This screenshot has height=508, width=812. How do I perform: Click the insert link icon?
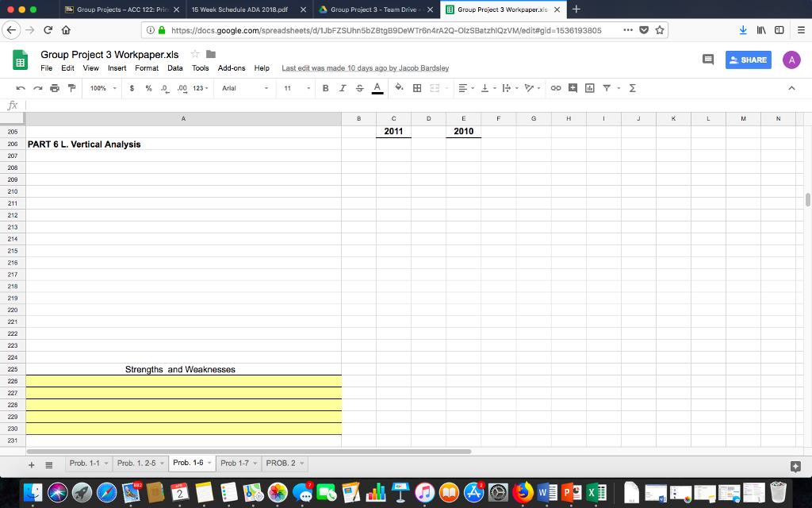click(555, 88)
